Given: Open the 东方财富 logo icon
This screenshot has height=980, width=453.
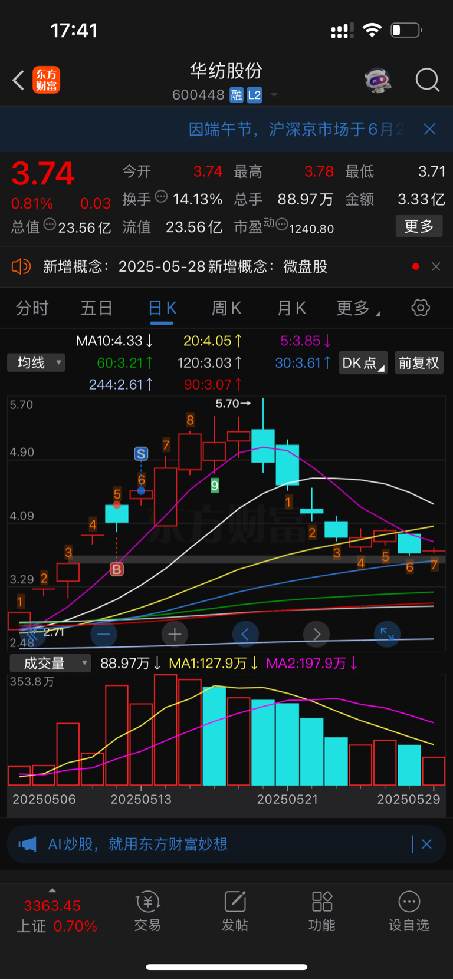Looking at the screenshot, I should (x=46, y=80).
